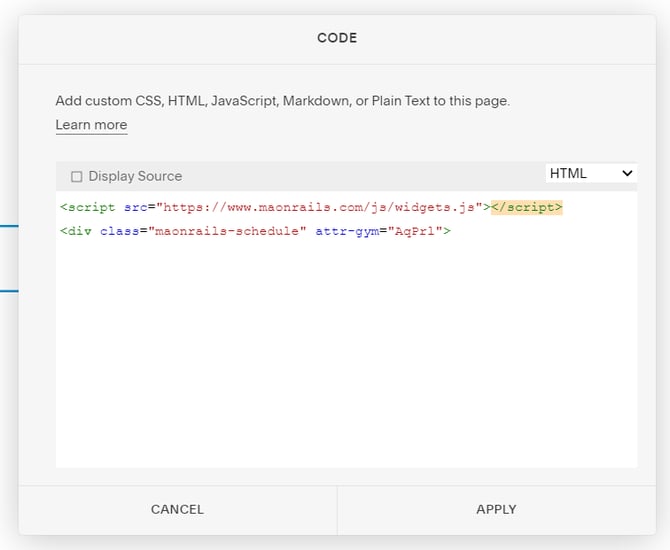Click the empty area of the code editor
670x550 pixels.
(x=346, y=360)
